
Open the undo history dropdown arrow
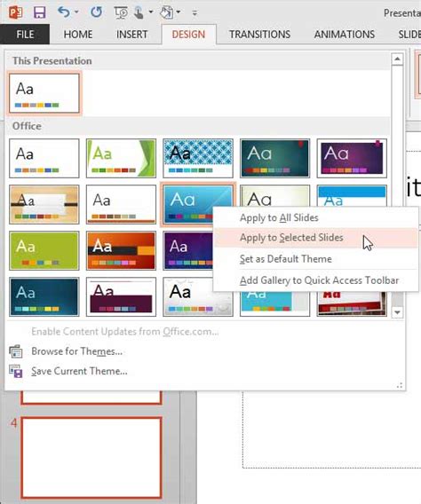[x=76, y=12]
